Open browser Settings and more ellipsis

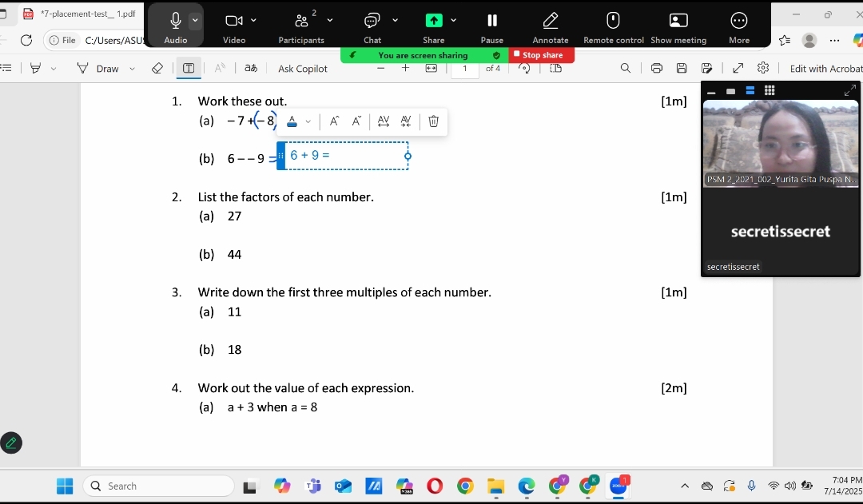click(x=834, y=40)
